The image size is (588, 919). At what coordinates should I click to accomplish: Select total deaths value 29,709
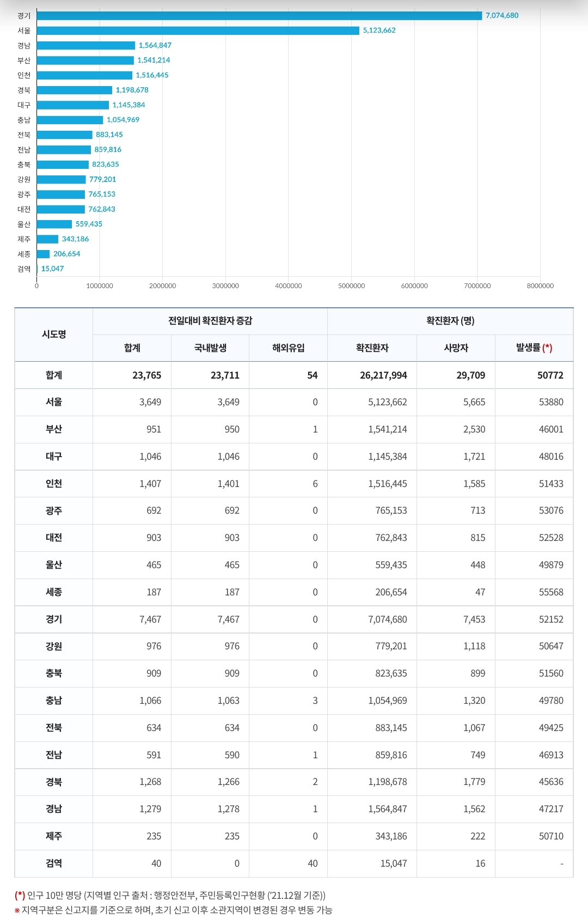click(x=470, y=375)
